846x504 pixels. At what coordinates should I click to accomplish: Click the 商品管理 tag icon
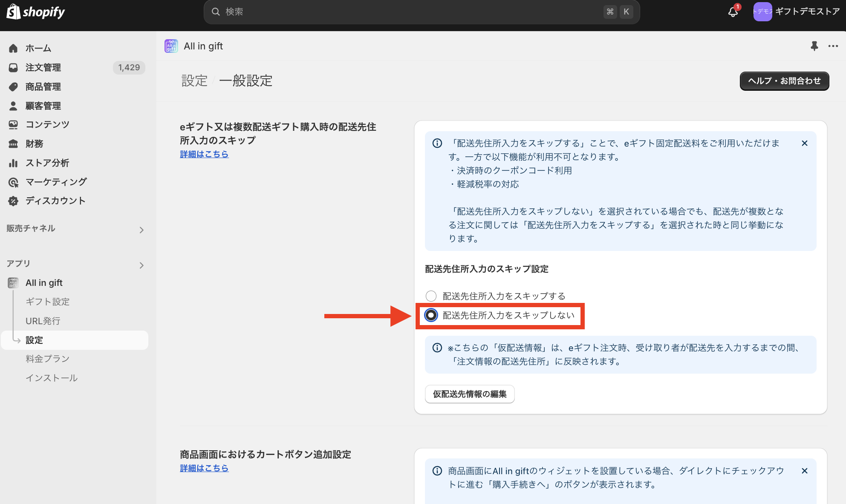tap(13, 87)
